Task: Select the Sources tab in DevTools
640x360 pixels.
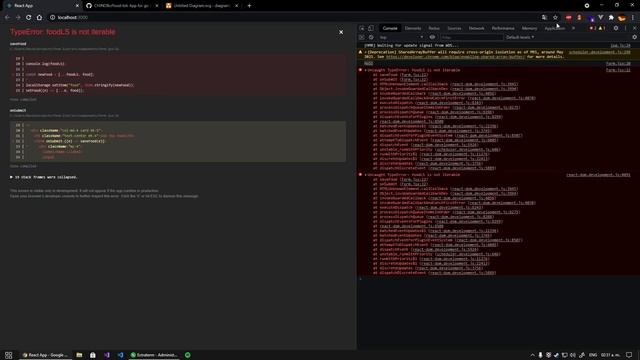Action: 454,28
